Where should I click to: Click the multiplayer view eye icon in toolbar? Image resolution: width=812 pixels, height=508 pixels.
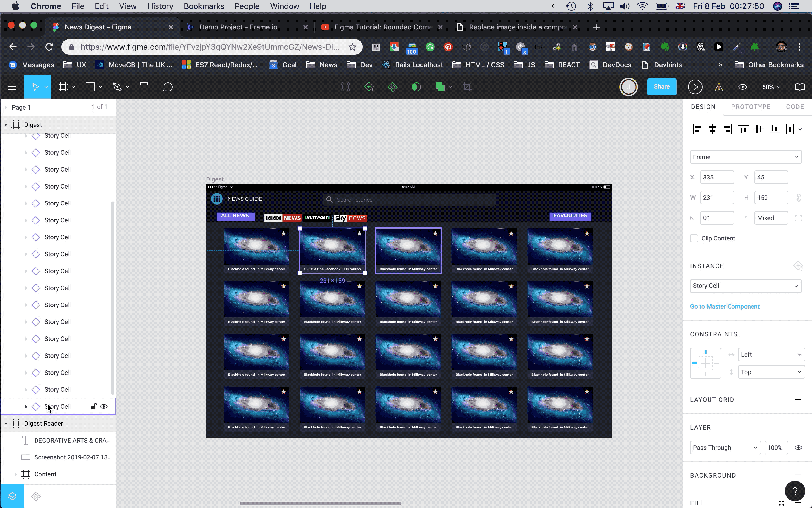pyautogui.click(x=743, y=87)
